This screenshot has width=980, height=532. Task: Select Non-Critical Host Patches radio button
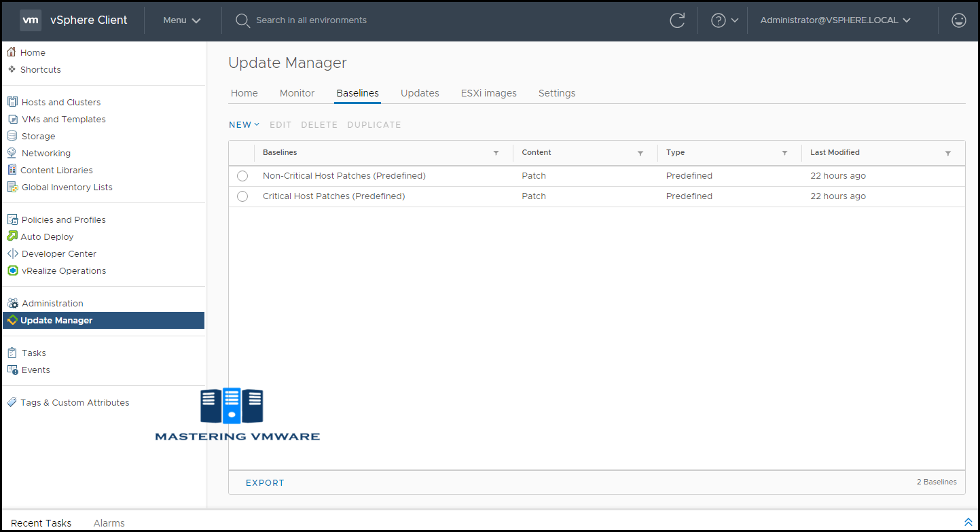click(x=242, y=176)
